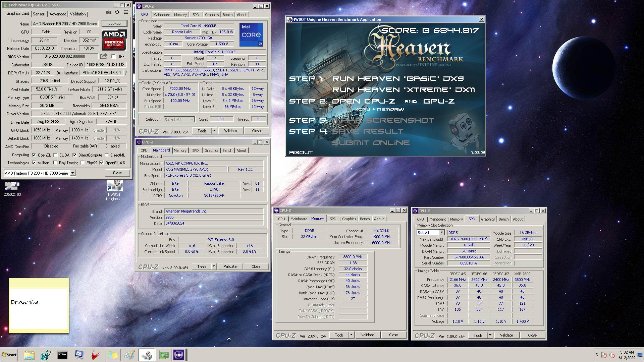Switch to Sensors tab in GPU-Z
The image size is (644, 362).
tap(39, 14)
